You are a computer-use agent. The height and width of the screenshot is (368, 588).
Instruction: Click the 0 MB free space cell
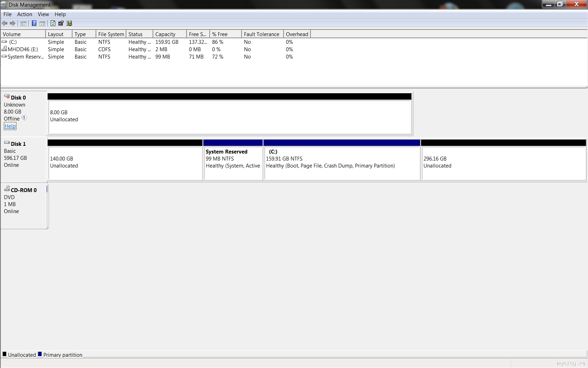pyautogui.click(x=195, y=49)
